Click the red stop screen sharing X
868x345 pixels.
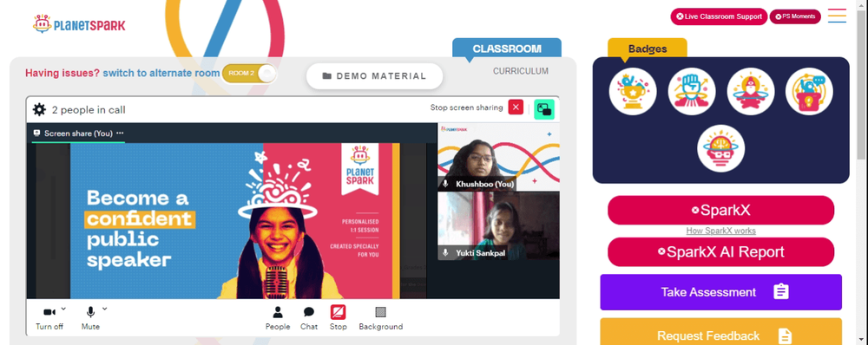(x=516, y=107)
